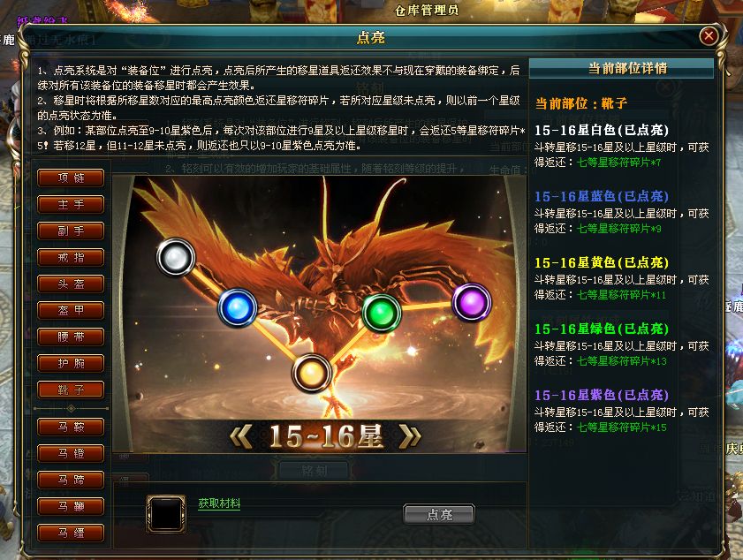Select the purple orb node

472,302
